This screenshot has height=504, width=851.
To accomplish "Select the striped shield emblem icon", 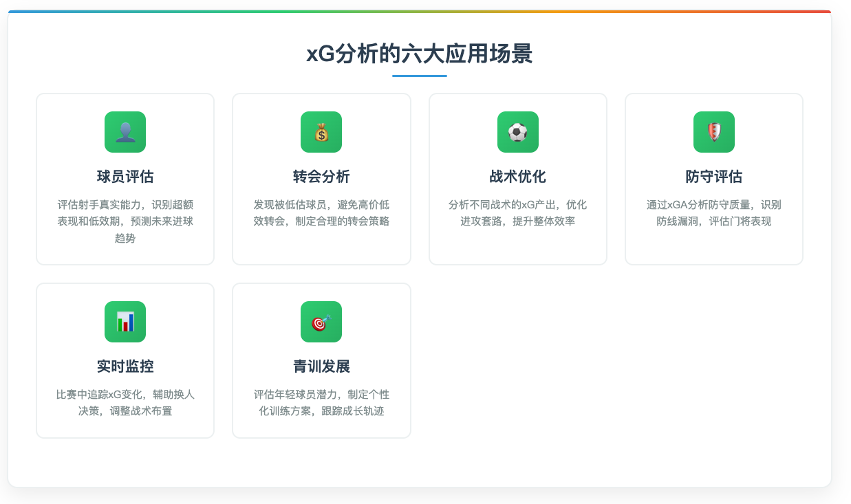I will coord(713,132).
